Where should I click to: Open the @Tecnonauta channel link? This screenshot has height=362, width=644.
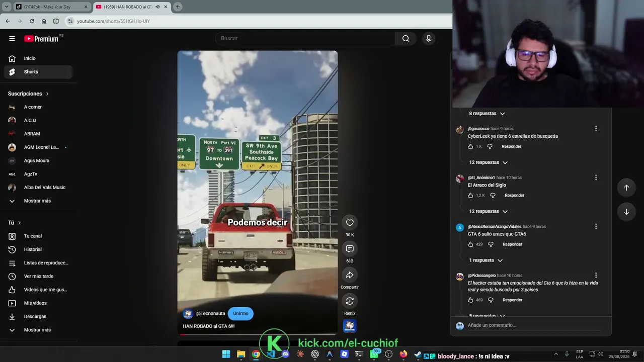(210, 314)
